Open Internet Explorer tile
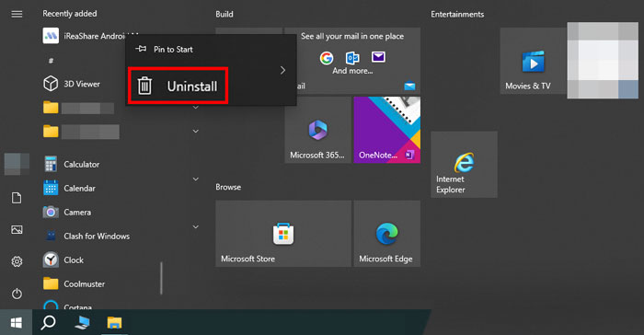Viewport: 644px width, 335px height. (464, 165)
